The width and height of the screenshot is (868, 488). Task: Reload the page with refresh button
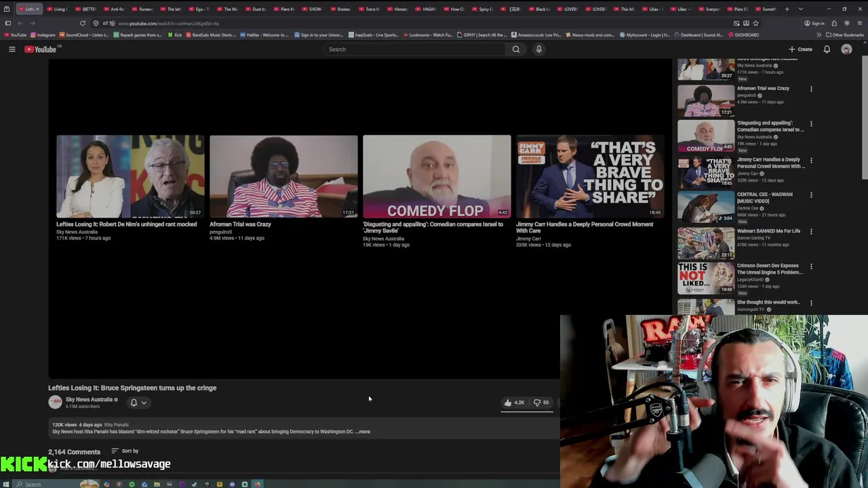point(83,23)
